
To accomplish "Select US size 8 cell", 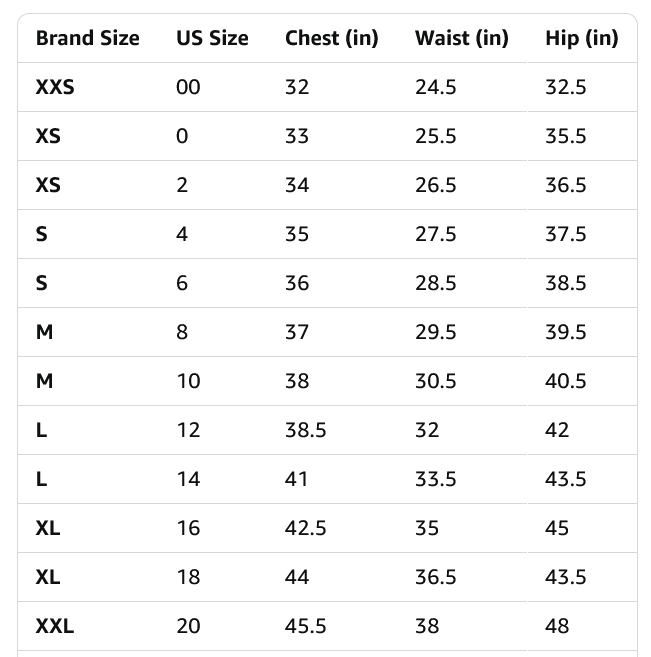I will [182, 332].
